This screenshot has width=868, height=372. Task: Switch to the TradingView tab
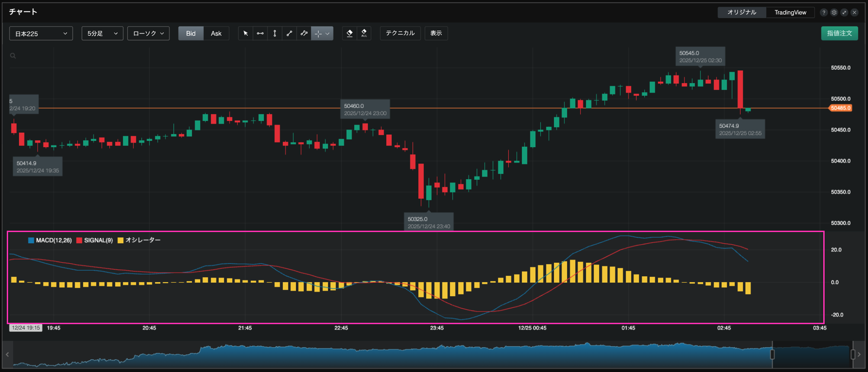790,13
